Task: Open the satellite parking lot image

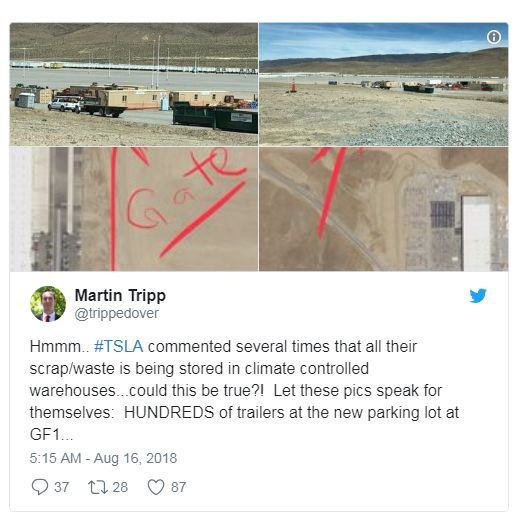Action: click(384, 209)
